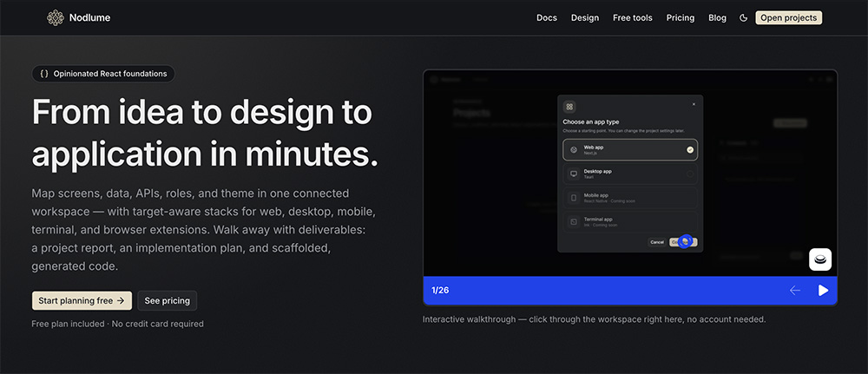Select the Mobile app option
Viewport: 868px width, 374px height.
630,198
